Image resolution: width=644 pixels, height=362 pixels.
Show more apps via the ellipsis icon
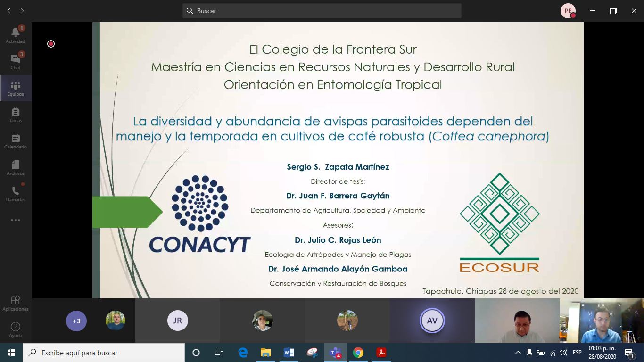[16, 220]
